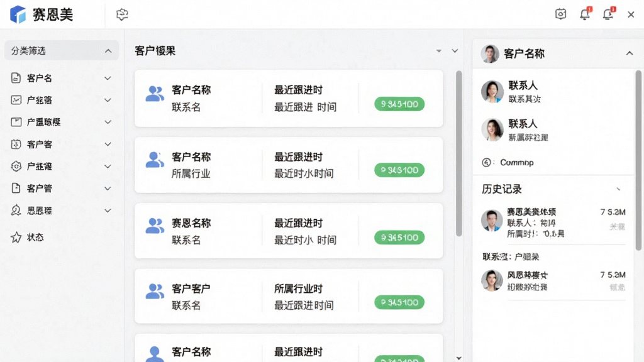The image size is (644, 362).
Task: Collapse the right 客户名称 panel with its chevron
Action: [x=629, y=53]
